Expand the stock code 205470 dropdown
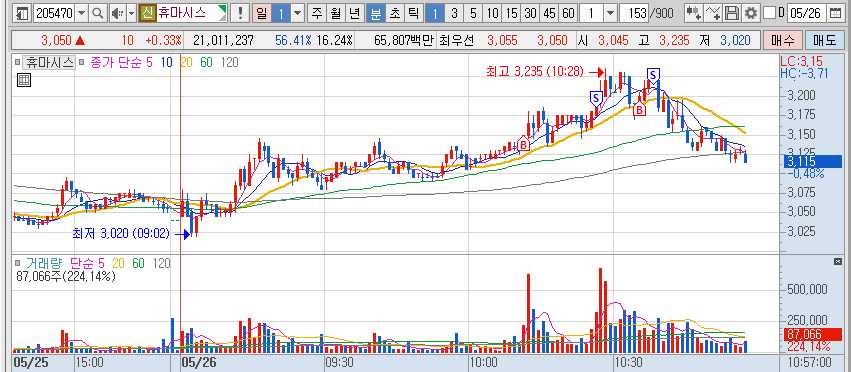The image size is (851, 372). pos(82,13)
